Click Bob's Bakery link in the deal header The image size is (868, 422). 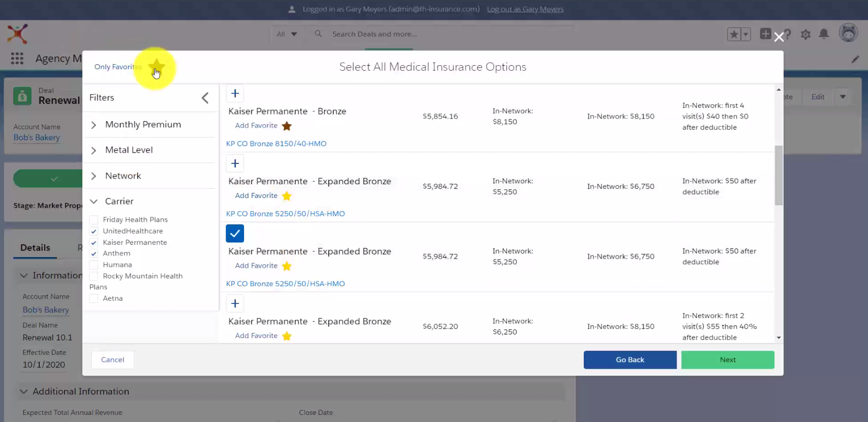coord(37,137)
